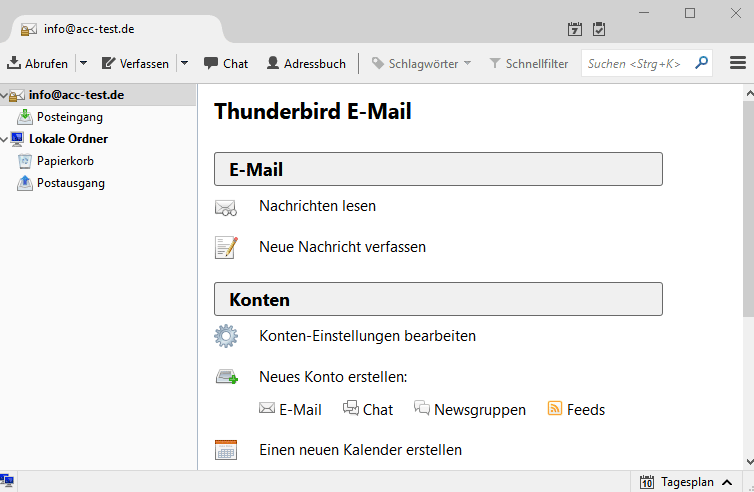754x492 pixels.
Task: Open the Abrufen dropdown arrow
Action: tap(83, 63)
